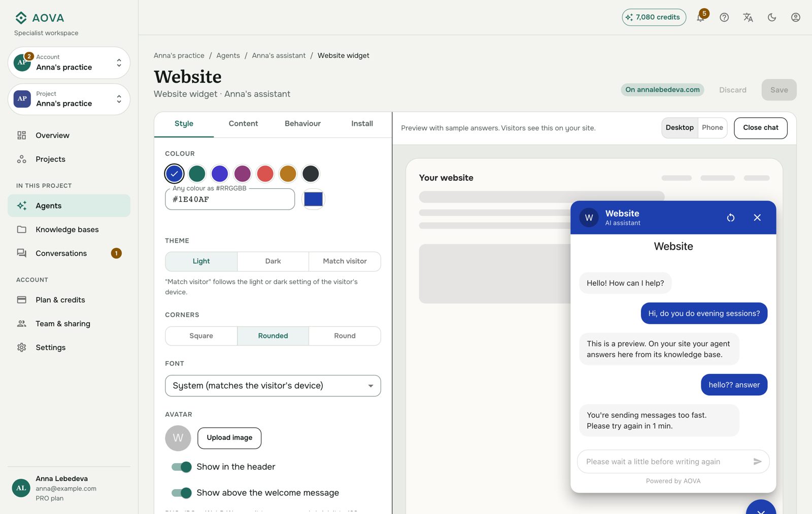This screenshot has height=514, width=812.
Task: Choose the purple colour swatch
Action: pos(243,174)
